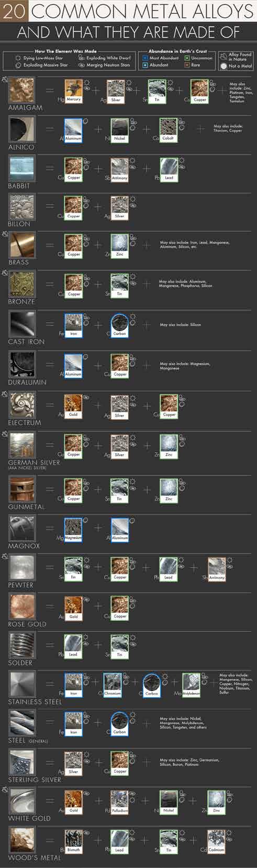The image size is (257, 868).
Task: Click the Alloy Found in Nature legend icon
Action: 224,57
